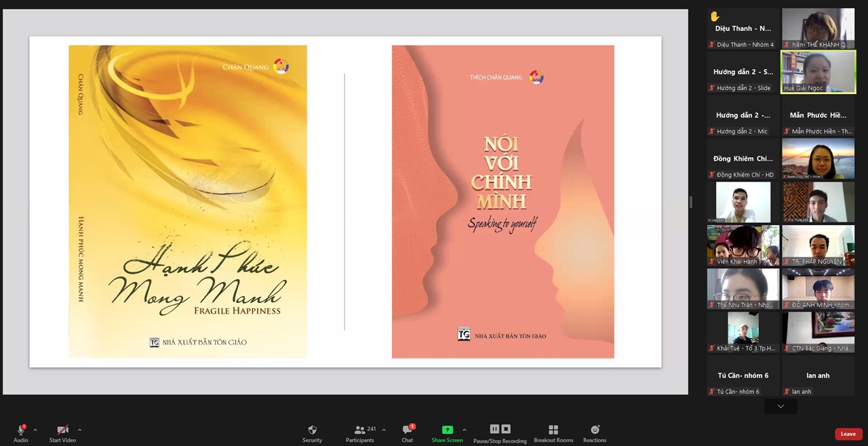Image resolution: width=868 pixels, height=446 pixels.
Task: Click muted mic icon on CTN Bắc Giang
Action: pos(787,348)
